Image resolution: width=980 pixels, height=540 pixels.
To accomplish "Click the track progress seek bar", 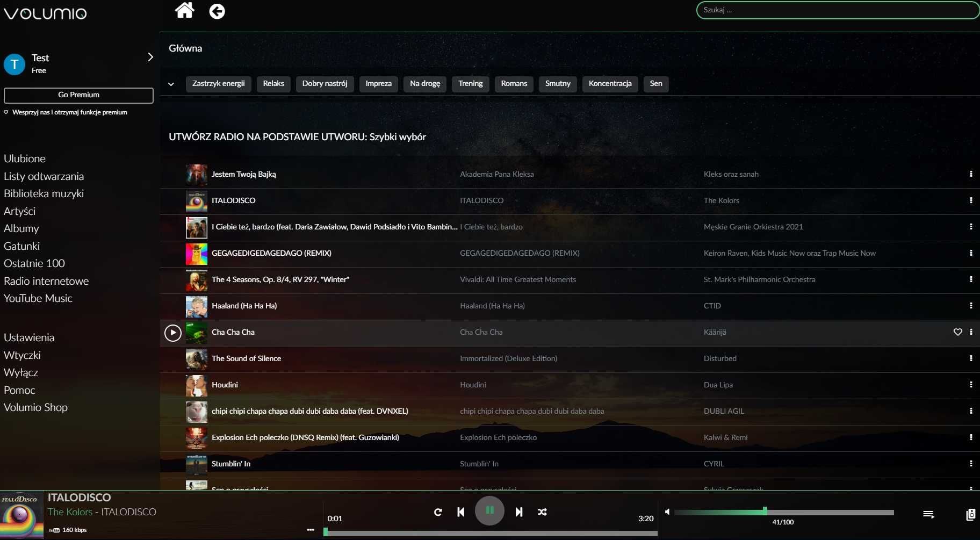I will click(491, 533).
